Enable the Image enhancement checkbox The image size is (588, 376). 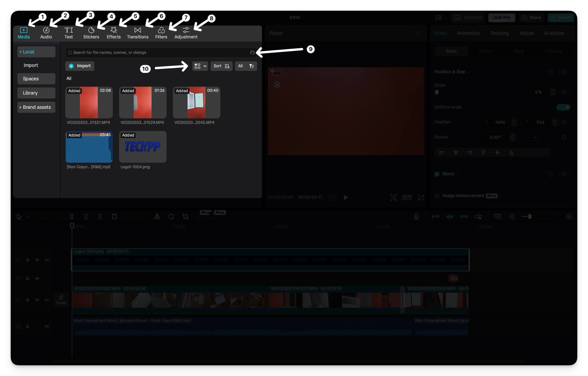point(437,196)
